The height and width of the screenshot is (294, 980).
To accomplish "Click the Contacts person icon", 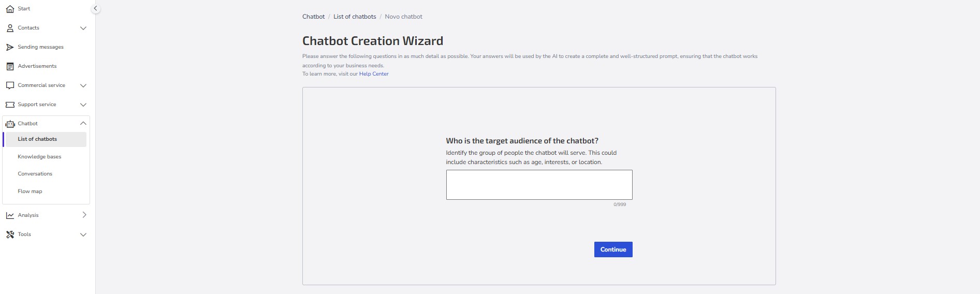I will point(10,28).
